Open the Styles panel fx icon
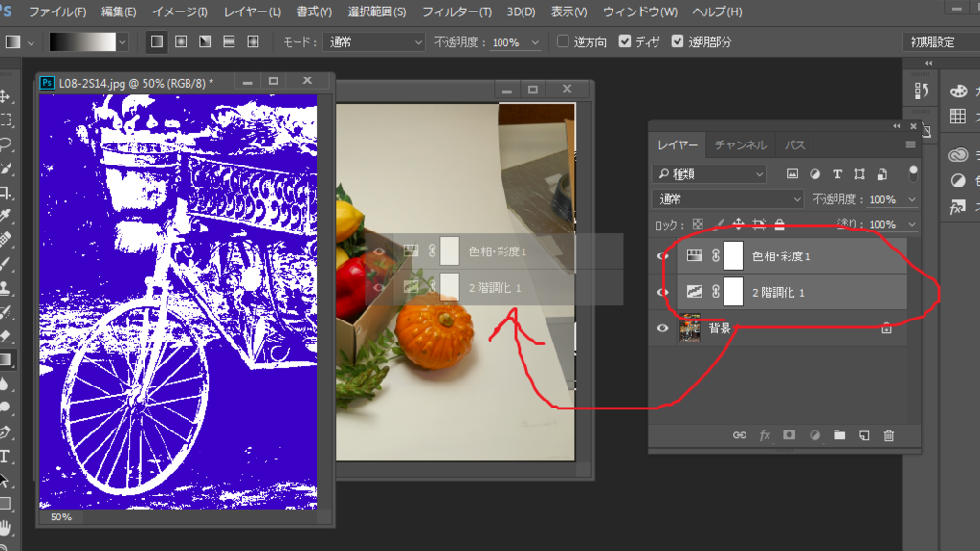The height and width of the screenshot is (551, 980). [x=957, y=207]
